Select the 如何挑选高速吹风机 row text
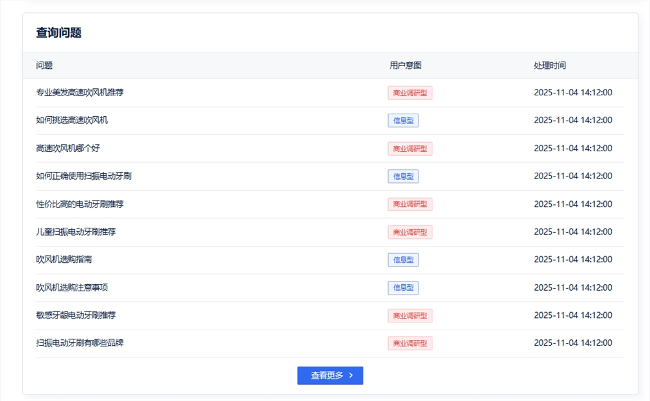This screenshot has width=650, height=401. 71,120
